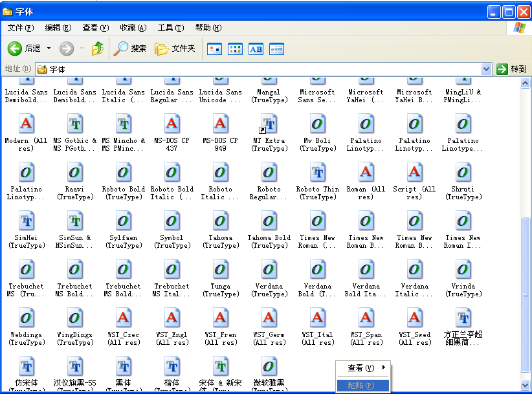Select the 黑体 font icon
Screen dimensions: 532x394
[x=123, y=367]
